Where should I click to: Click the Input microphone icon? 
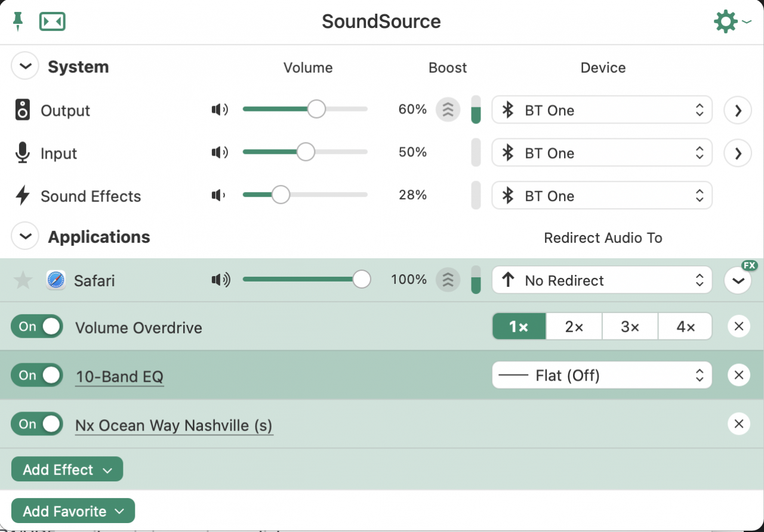point(23,153)
